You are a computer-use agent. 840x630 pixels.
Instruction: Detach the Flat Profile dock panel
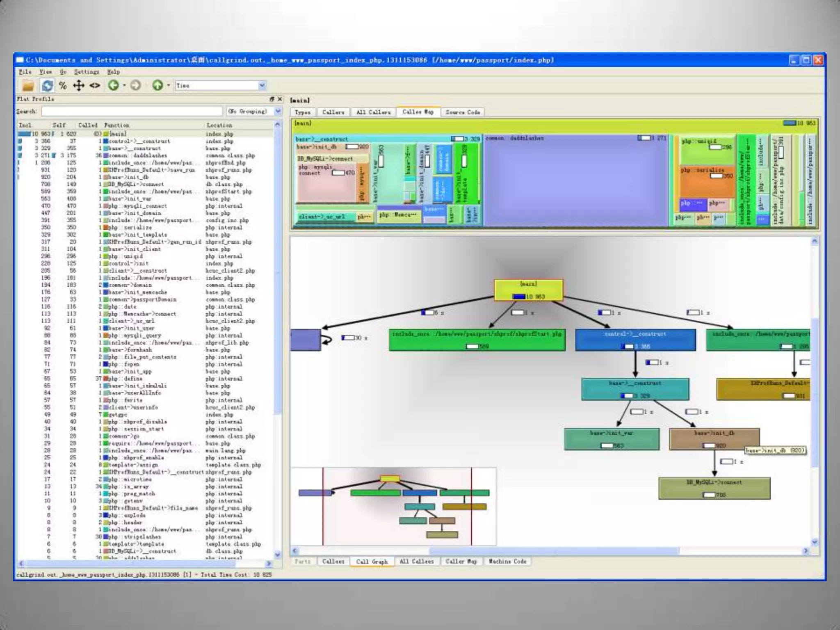[272, 99]
